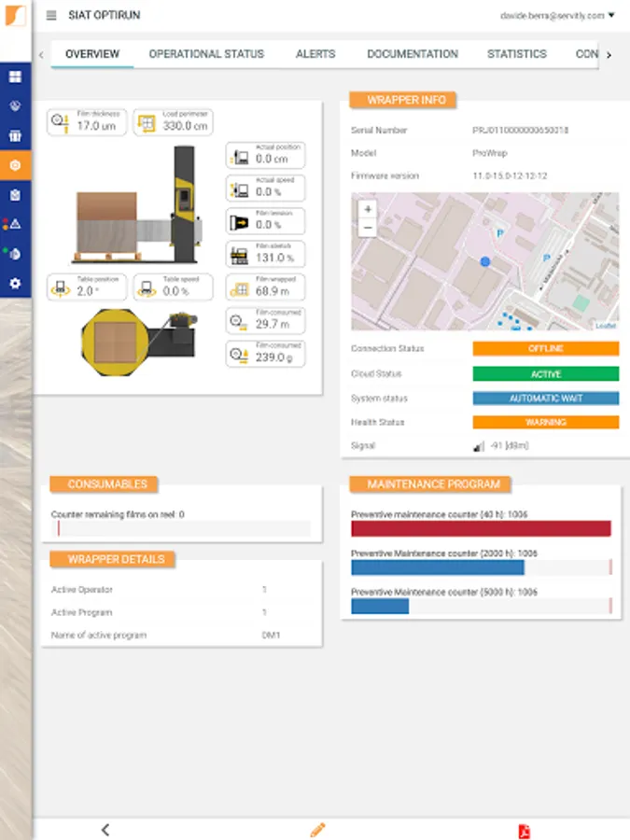Zoom out of the map with the minus button
This screenshot has width=630, height=840.
coord(368,228)
